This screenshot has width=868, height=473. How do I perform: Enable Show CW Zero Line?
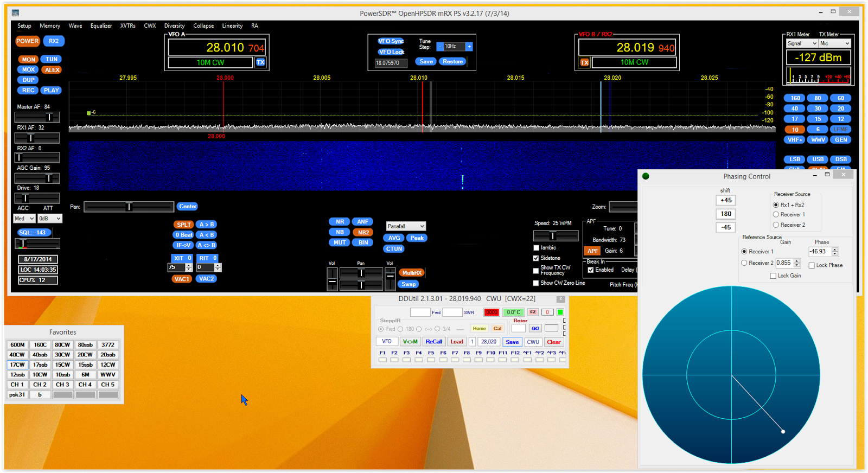pos(536,283)
